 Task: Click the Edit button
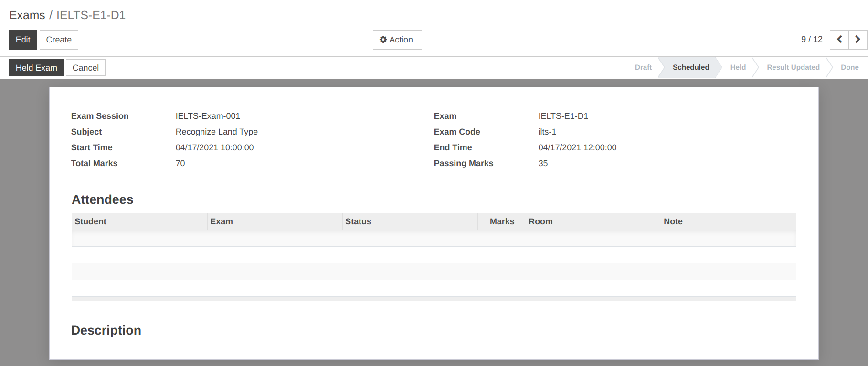(x=23, y=40)
